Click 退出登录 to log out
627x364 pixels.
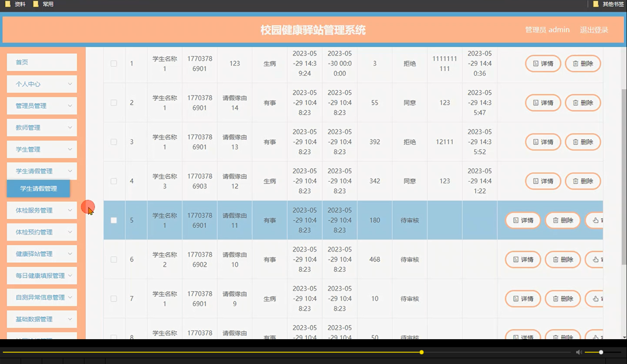[594, 30]
